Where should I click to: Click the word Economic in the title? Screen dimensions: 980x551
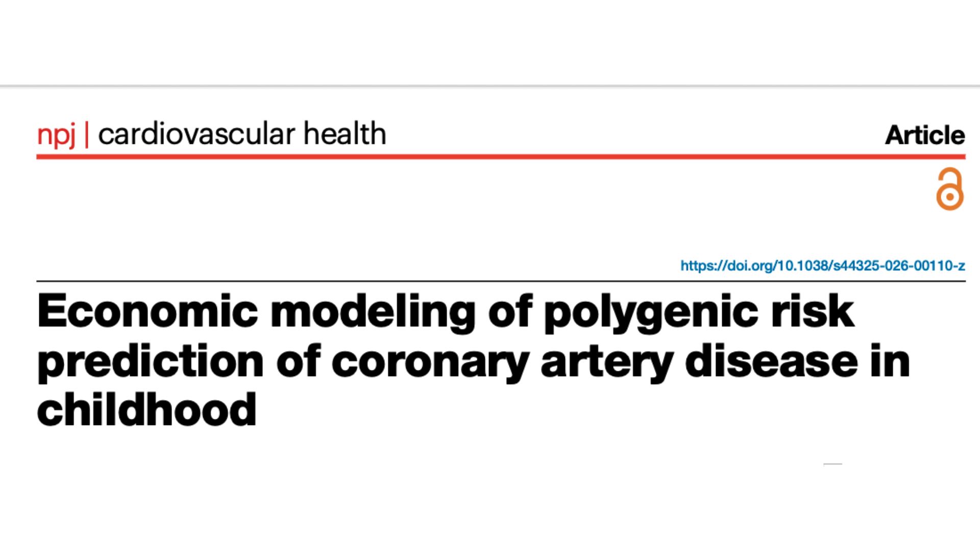pos(148,311)
